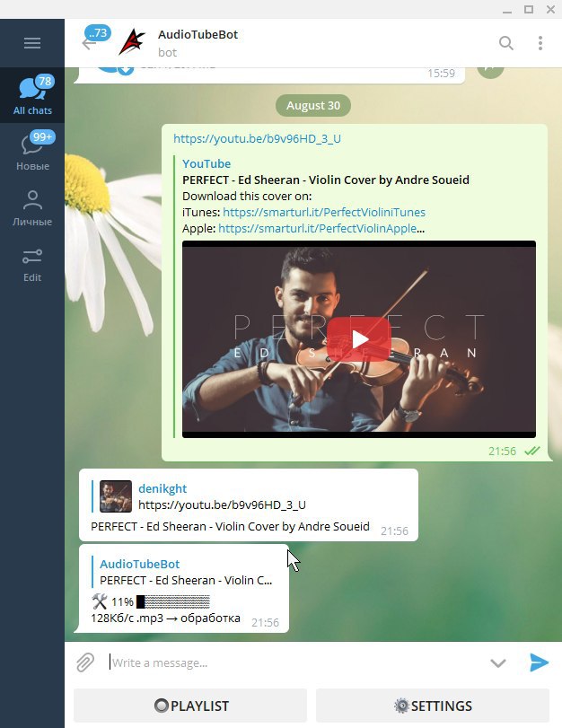
Task: Open AudioTubeBot avatar profile picture
Action: (132, 42)
